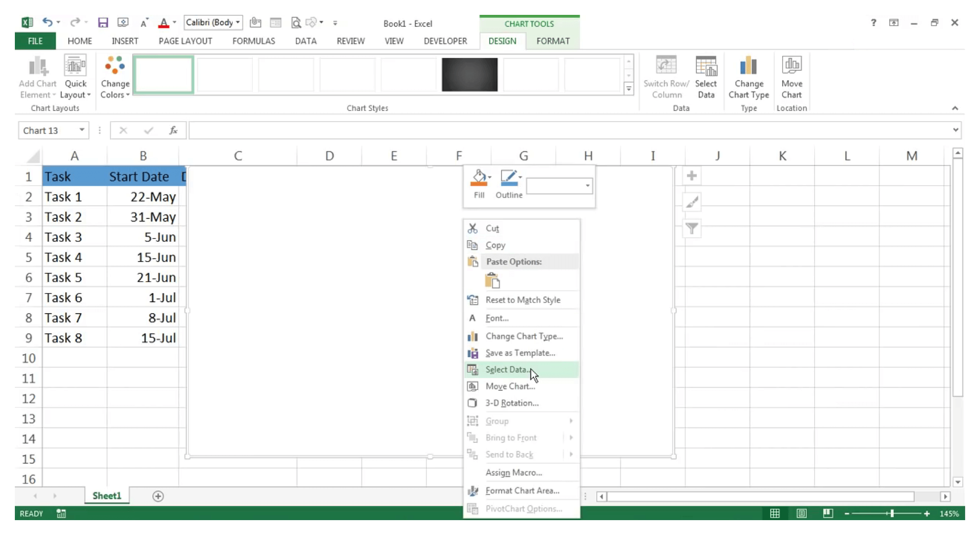Click the Format Chart Area option
980x535 pixels.
[521, 490]
